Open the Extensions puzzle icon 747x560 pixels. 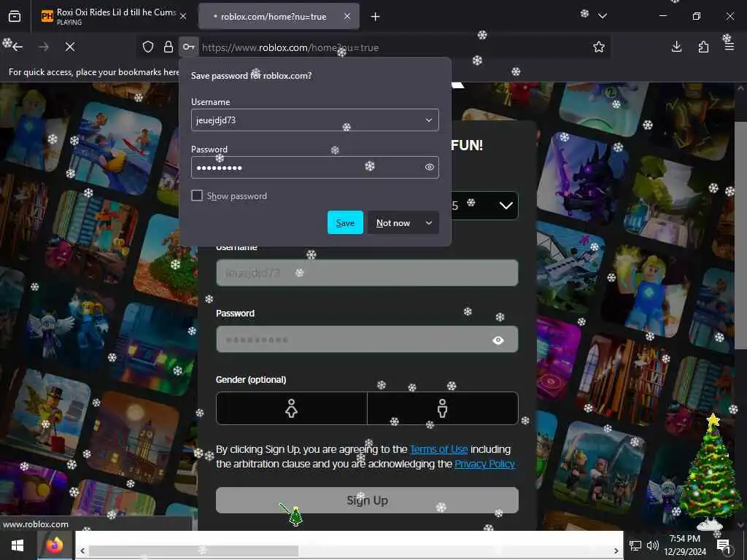703,47
